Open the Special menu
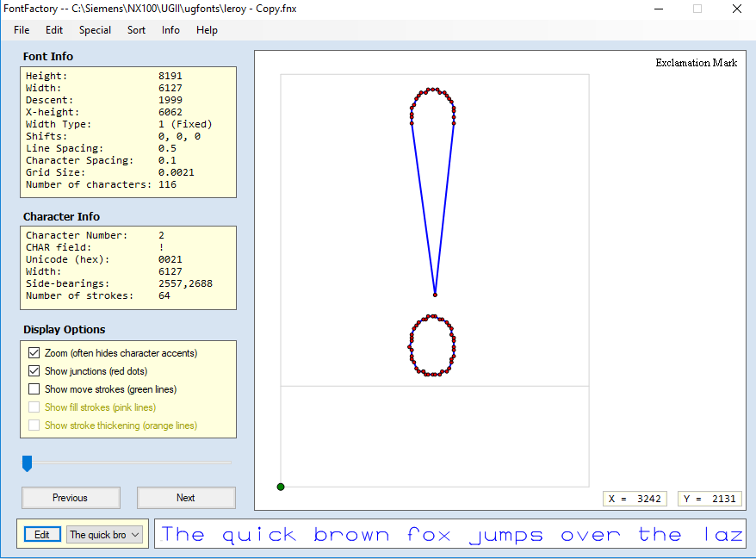Image resolution: width=756 pixels, height=559 pixels. click(94, 29)
